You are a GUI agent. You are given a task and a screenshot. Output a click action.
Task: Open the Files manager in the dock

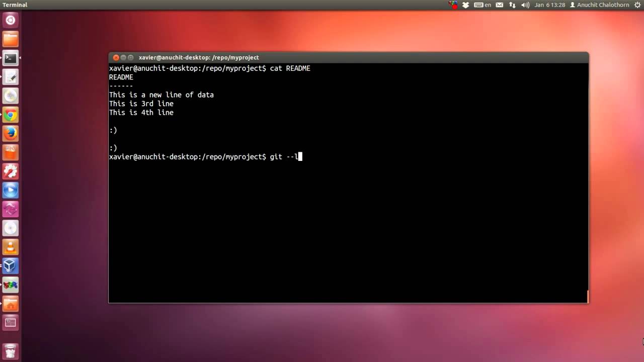pos(11,39)
